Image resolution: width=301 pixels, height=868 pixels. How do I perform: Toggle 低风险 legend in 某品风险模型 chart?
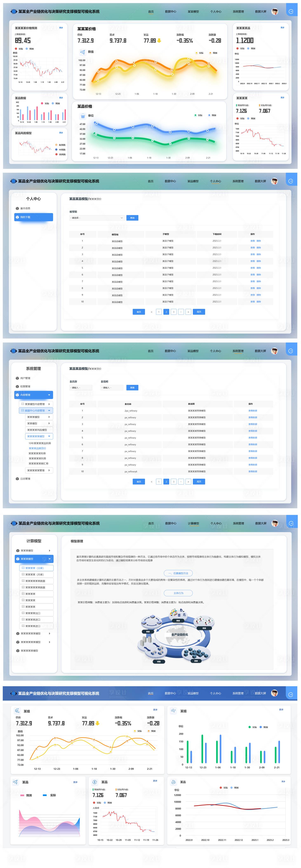point(60,145)
